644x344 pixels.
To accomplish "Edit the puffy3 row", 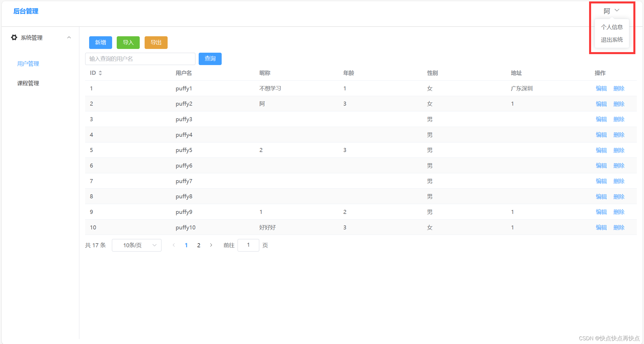I will (601, 119).
